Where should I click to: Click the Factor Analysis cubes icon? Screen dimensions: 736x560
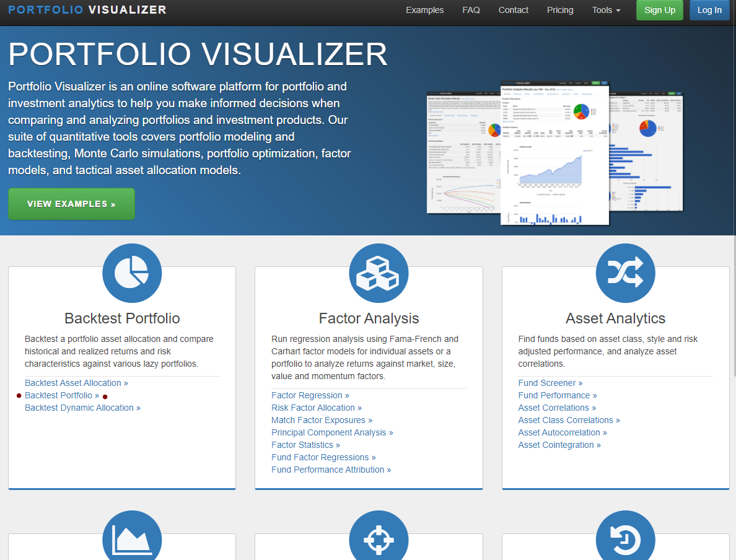pos(379,273)
